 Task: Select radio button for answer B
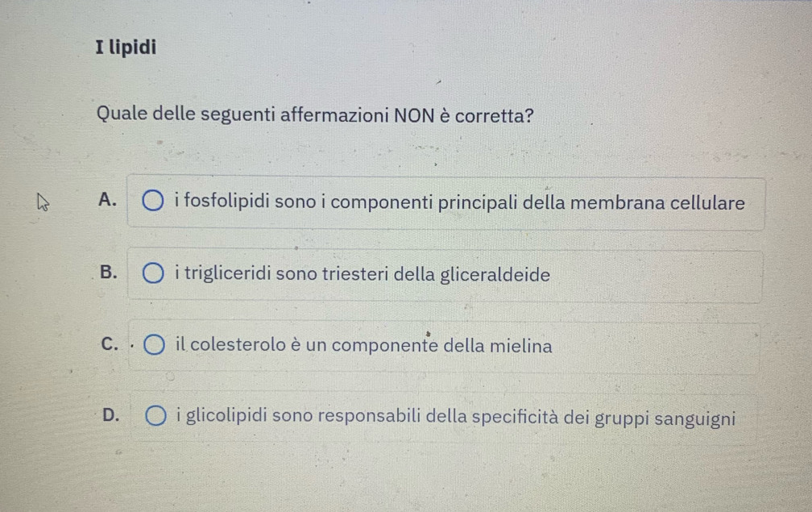pos(154,275)
